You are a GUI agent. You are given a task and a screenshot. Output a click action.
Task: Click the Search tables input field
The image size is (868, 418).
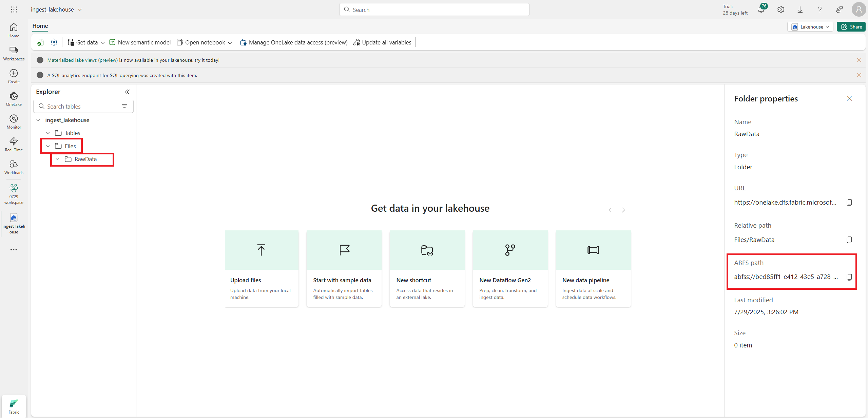81,107
